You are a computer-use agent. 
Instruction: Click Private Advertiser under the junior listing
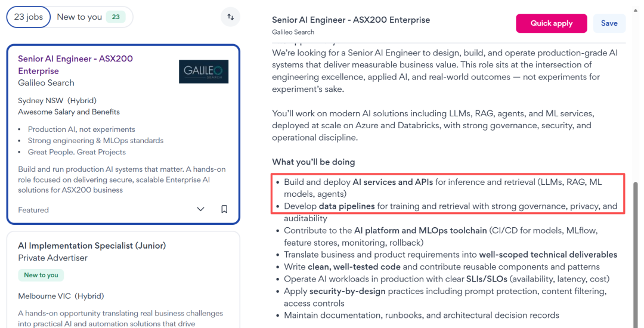click(52, 258)
